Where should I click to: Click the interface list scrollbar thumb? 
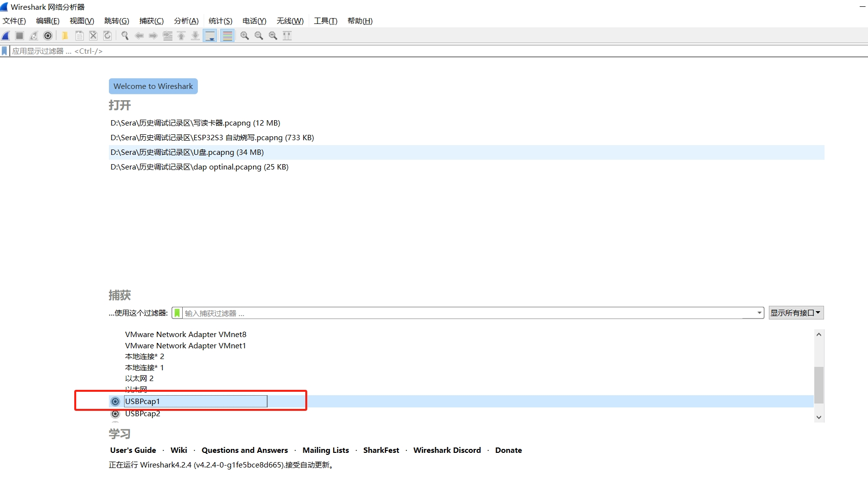click(819, 385)
